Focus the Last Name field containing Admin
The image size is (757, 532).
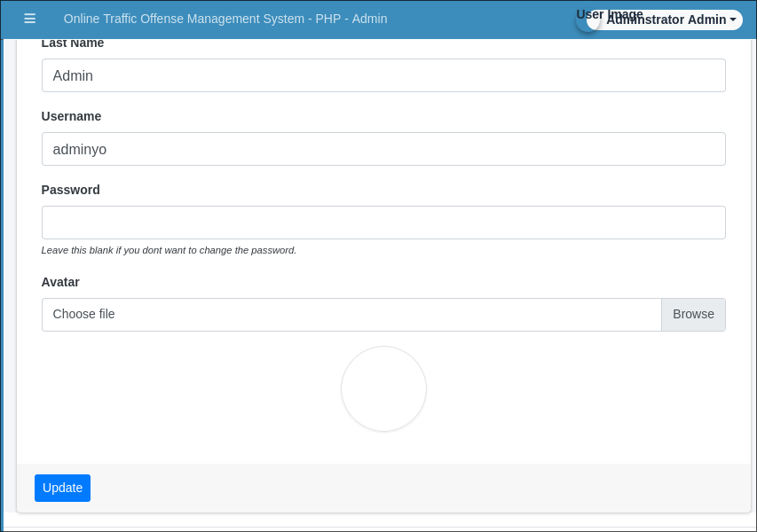point(383,75)
